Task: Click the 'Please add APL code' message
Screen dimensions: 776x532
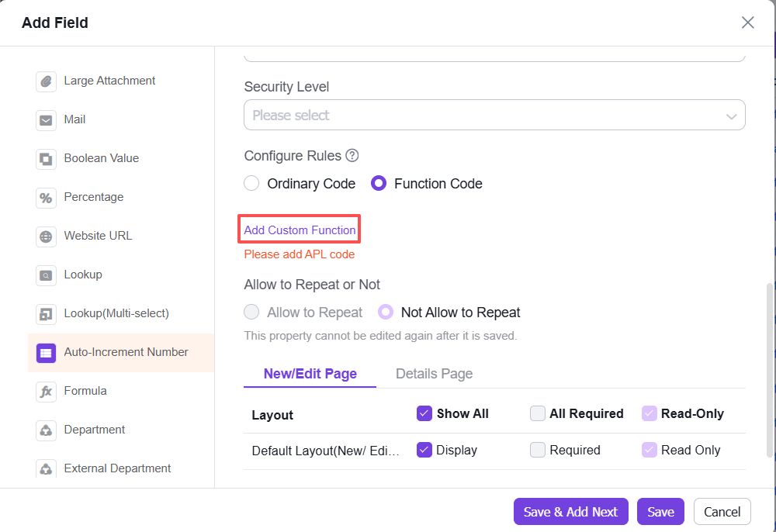Action: (300, 254)
